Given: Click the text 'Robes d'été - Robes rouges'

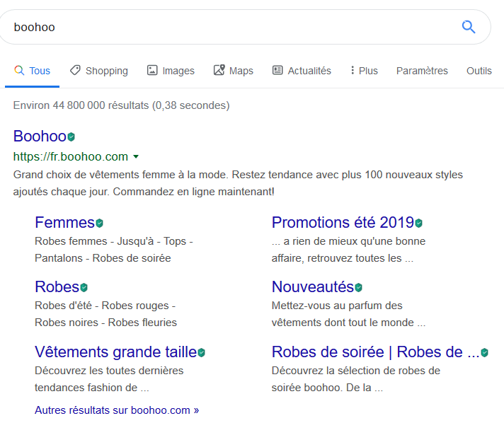Looking at the screenshot, I should (x=105, y=306).
